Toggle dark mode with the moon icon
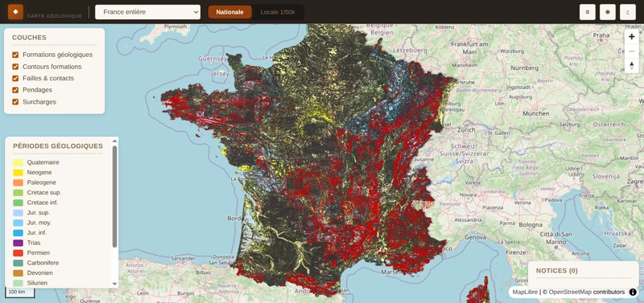644x303 pixels. coord(628,12)
